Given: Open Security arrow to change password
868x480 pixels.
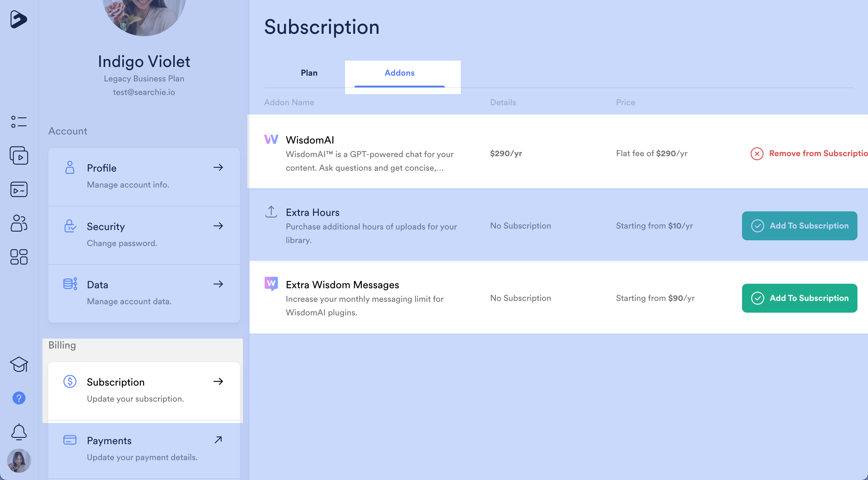Looking at the screenshot, I should pos(218,226).
